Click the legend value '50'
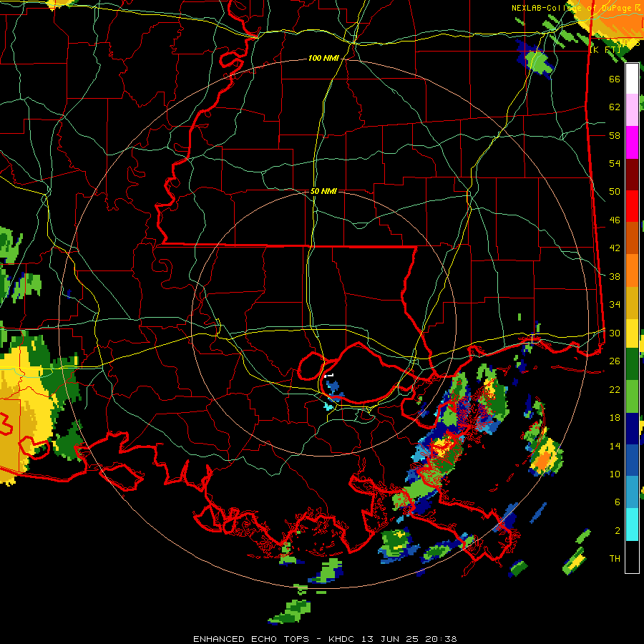Image resolution: width=644 pixels, height=644 pixels. 615,192
